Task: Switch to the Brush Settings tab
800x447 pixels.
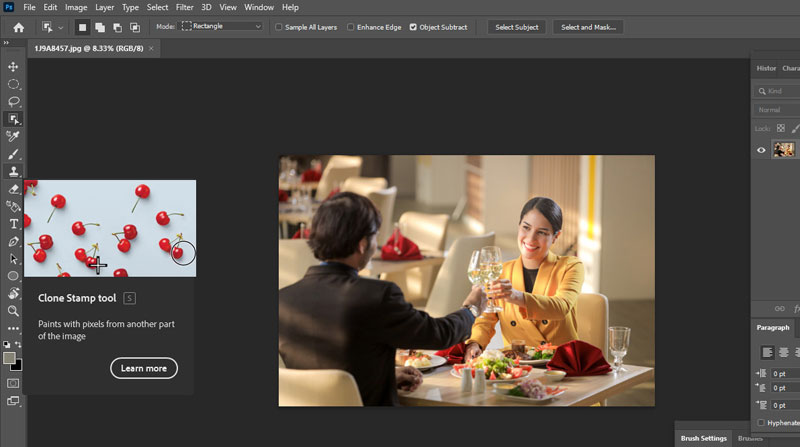Action: pyautogui.click(x=703, y=438)
